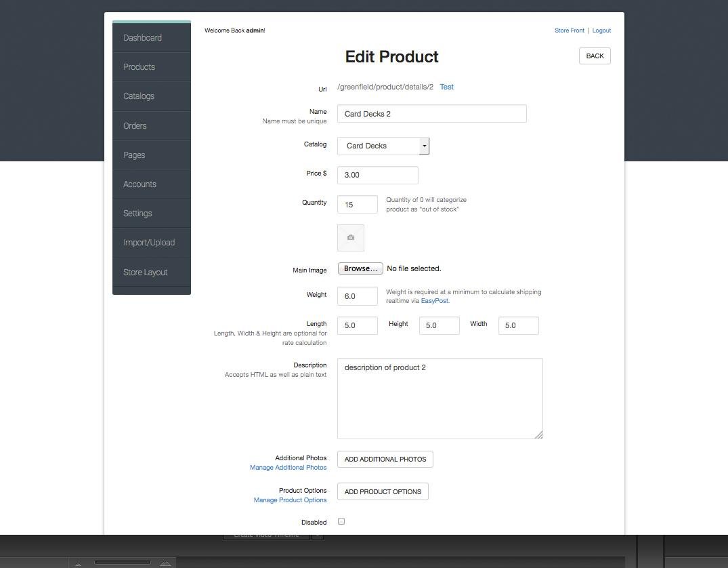Viewport: 728px width, 568px height.
Task: Click ADD PRODUCT OPTIONS
Action: pyautogui.click(x=383, y=491)
